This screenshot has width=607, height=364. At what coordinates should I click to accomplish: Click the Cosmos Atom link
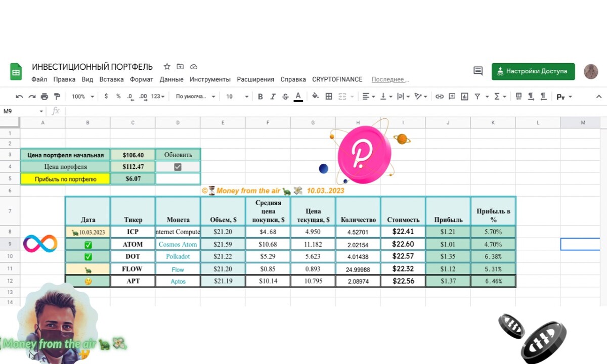[x=178, y=244]
